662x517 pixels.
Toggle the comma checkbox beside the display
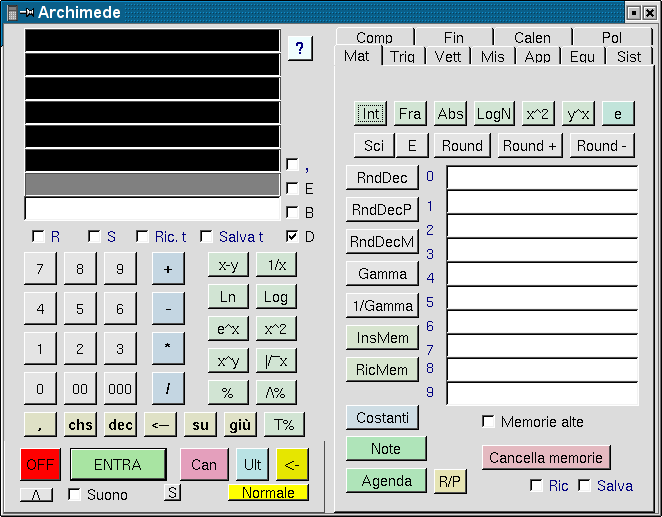pos(292,164)
